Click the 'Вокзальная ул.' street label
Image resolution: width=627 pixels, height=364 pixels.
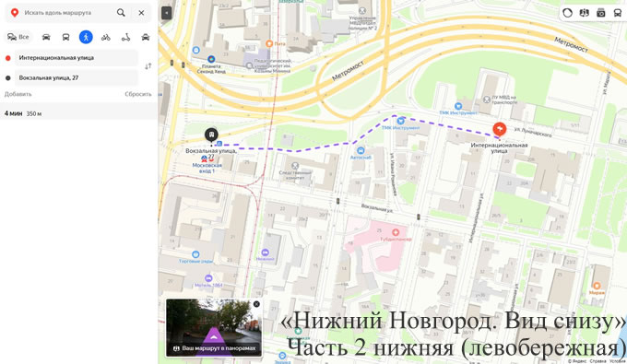pos(377,207)
